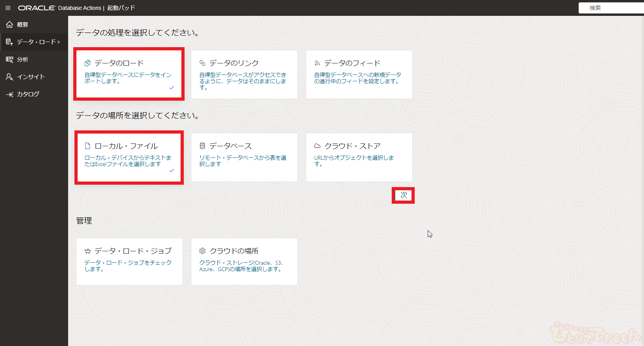Screen dimensions: 644x346
Task: Click the data load icon in sidebar
Action: point(10,42)
